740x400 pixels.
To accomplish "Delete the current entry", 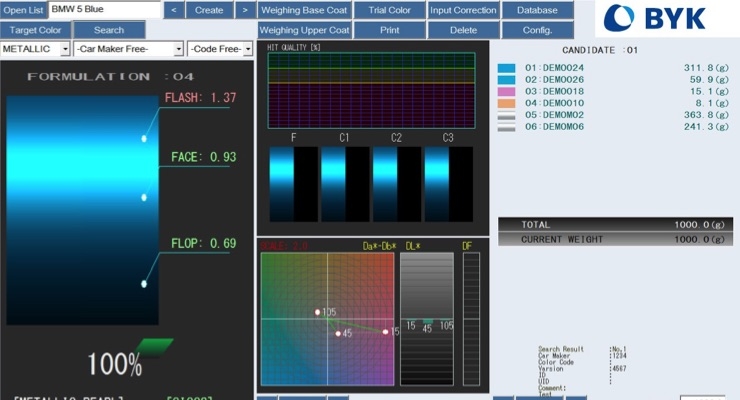I will point(463,30).
